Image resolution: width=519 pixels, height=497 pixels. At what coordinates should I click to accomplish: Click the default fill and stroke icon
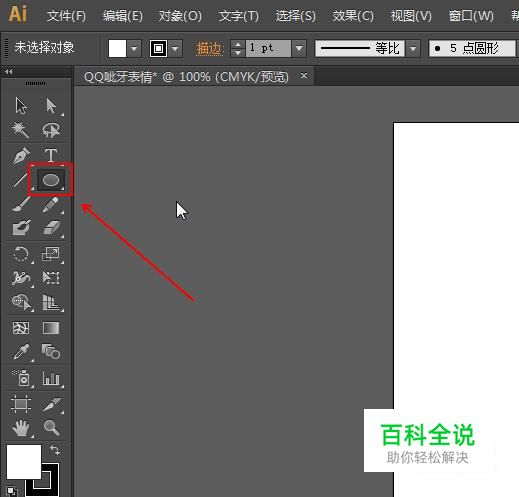[12, 491]
